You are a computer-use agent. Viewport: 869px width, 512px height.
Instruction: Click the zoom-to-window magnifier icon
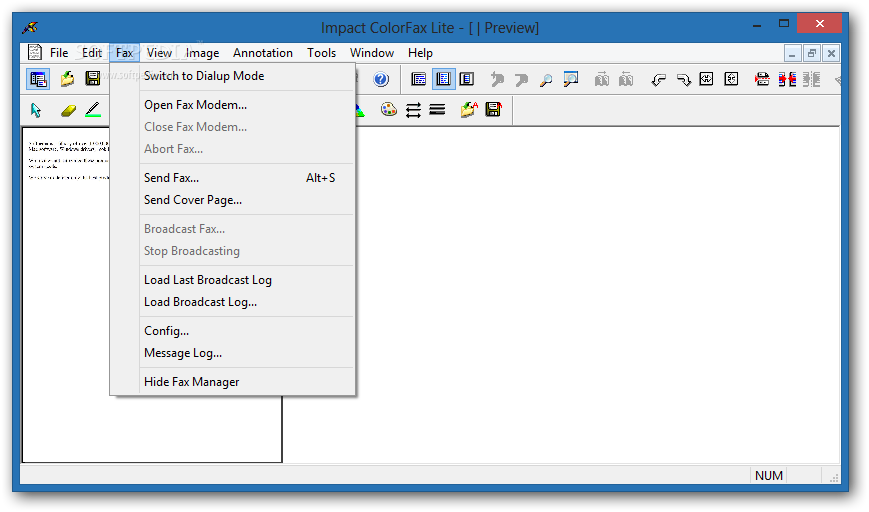[570, 79]
